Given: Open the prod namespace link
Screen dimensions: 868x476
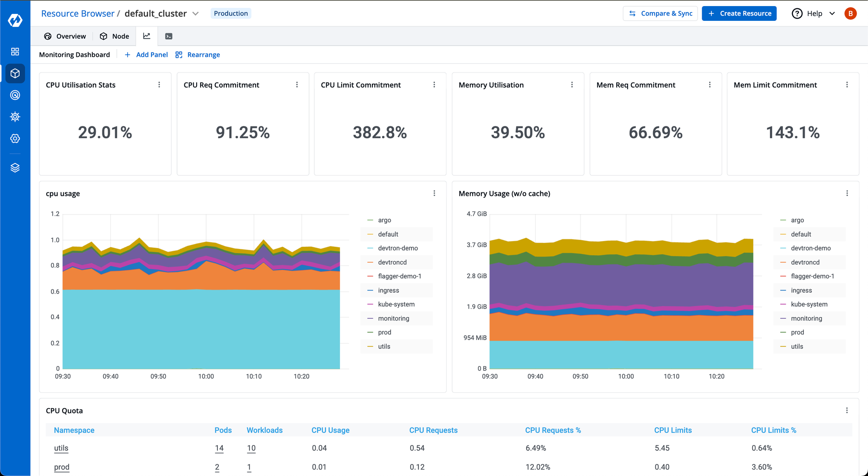Looking at the screenshot, I should 62,467.
